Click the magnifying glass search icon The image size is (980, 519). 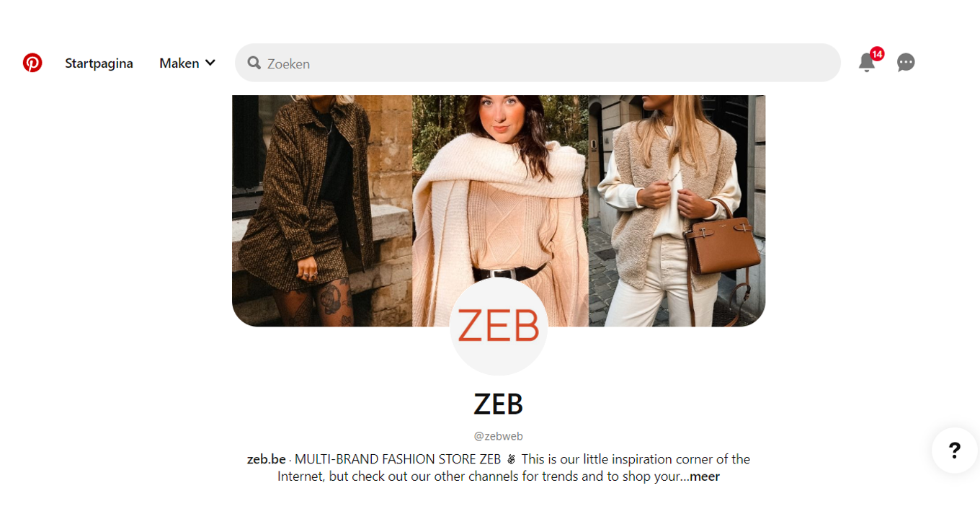tap(254, 63)
